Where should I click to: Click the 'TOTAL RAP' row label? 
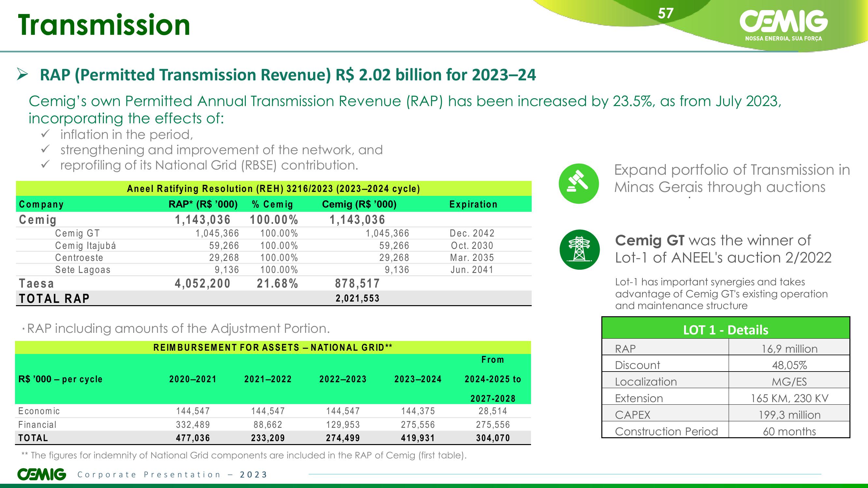[54, 298]
